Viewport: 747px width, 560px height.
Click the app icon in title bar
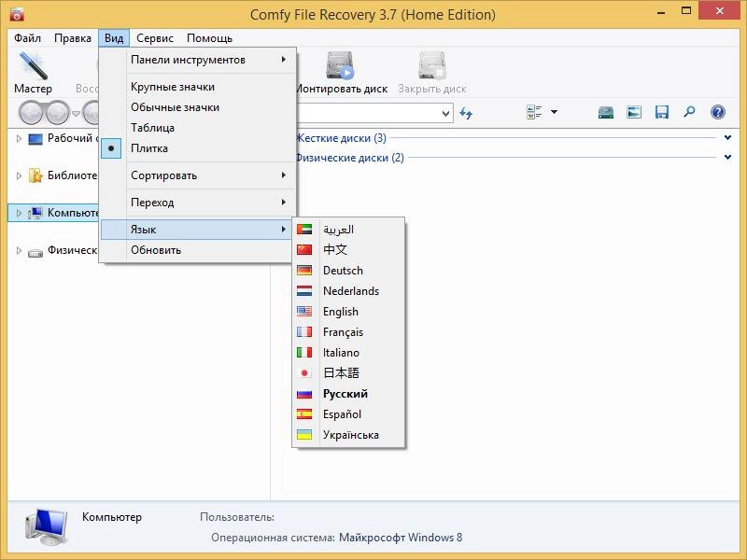pyautogui.click(x=17, y=14)
